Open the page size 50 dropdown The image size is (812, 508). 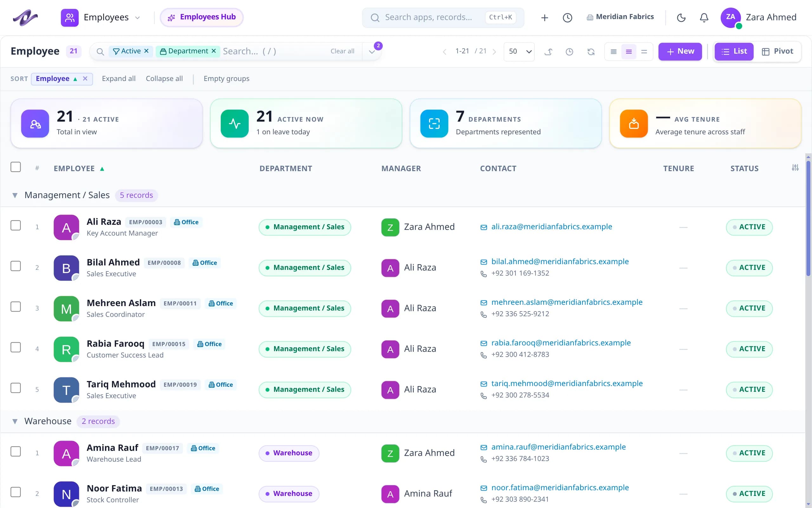tap(519, 52)
